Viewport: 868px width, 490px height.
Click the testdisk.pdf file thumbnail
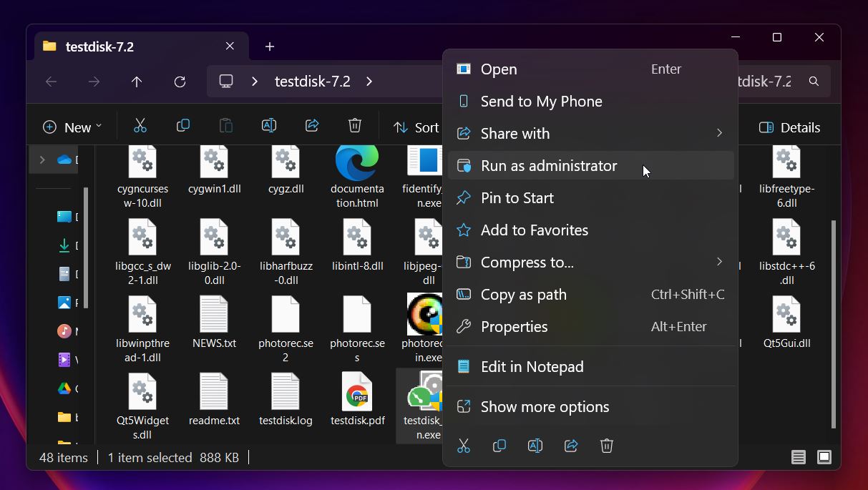pyautogui.click(x=357, y=391)
